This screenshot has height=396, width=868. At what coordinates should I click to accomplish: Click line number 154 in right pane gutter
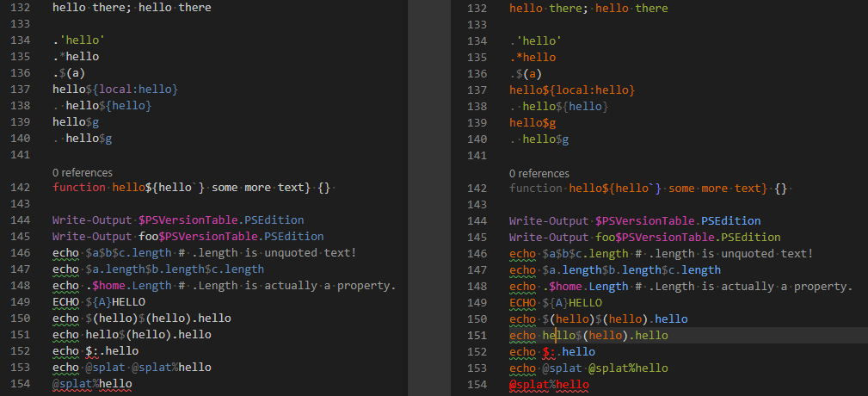click(x=477, y=384)
